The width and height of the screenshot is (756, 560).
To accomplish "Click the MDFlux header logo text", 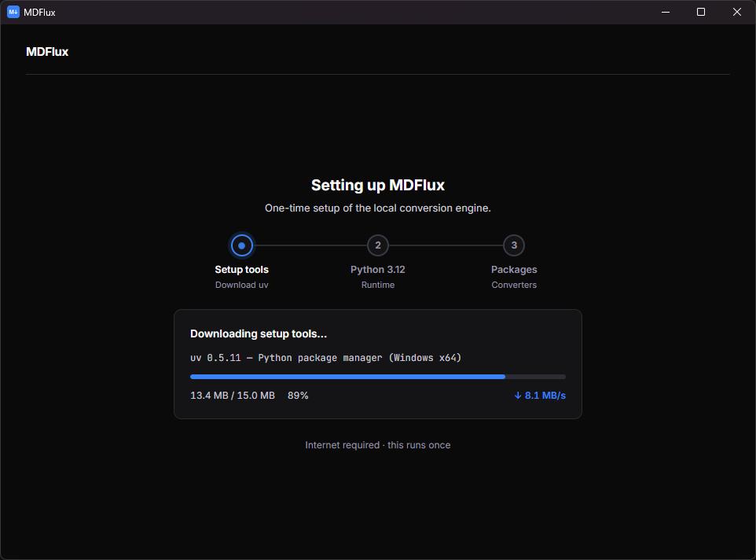I will (x=47, y=52).
